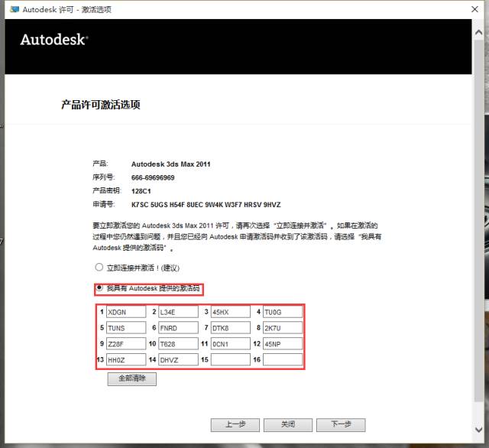This screenshot has width=489, height=448.
Task: Click activation code field 2 containing L34E
Action: click(178, 312)
